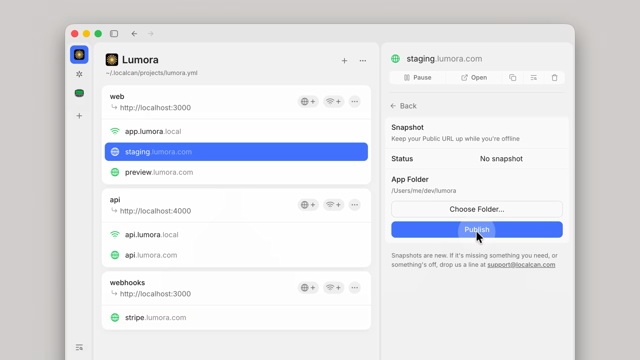
Task: Publish the snapshot
Action: point(477,229)
